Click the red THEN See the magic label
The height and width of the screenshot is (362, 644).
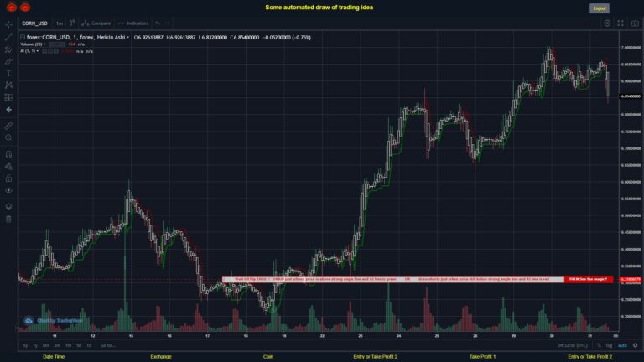point(588,279)
